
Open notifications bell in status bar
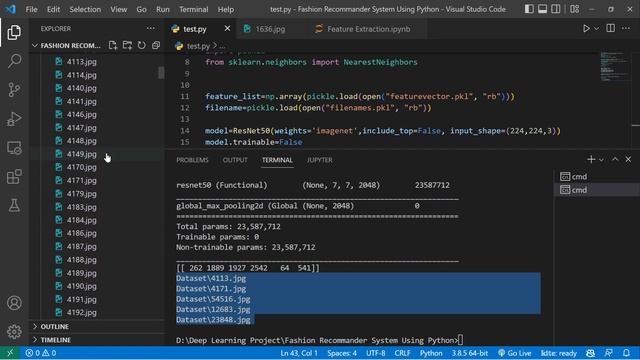click(x=627, y=353)
